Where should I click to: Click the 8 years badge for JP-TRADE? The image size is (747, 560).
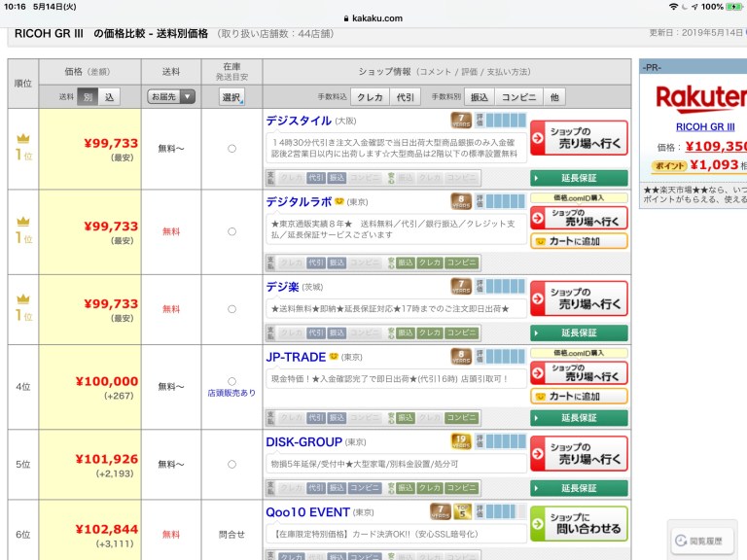[461, 357]
